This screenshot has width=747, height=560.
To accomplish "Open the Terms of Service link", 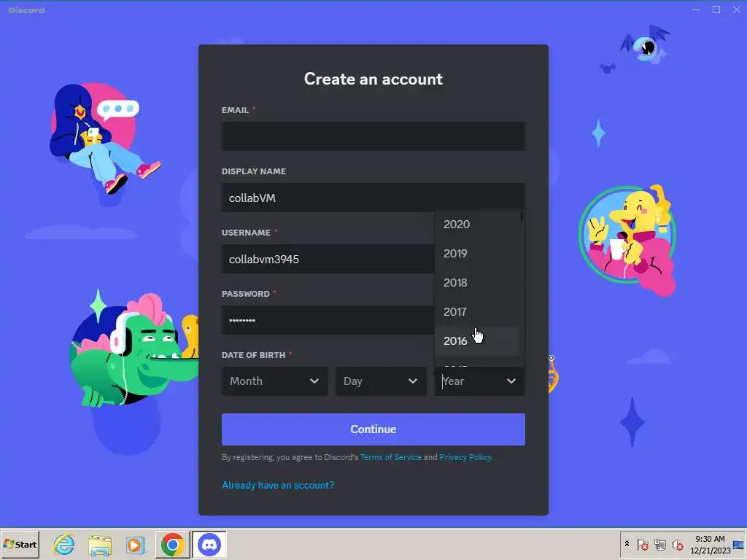I will click(391, 457).
